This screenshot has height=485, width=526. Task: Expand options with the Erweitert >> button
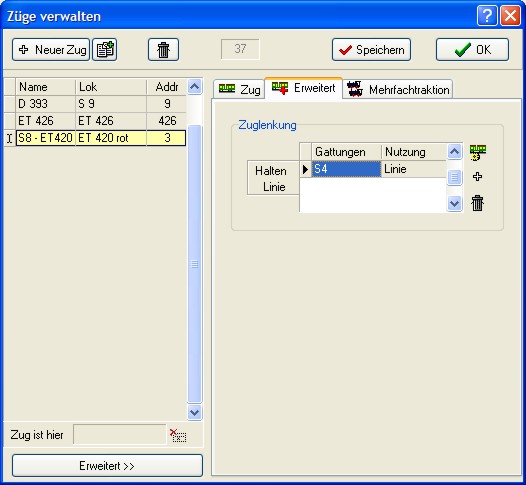click(x=107, y=466)
